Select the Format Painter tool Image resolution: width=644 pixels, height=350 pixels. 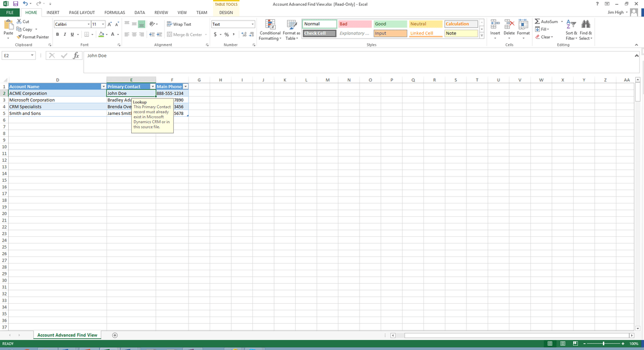click(33, 36)
